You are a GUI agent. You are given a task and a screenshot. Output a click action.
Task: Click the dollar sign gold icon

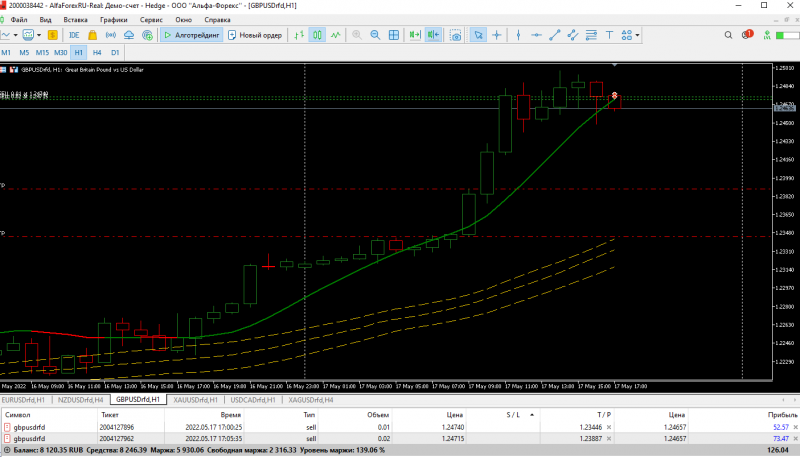coord(53,35)
